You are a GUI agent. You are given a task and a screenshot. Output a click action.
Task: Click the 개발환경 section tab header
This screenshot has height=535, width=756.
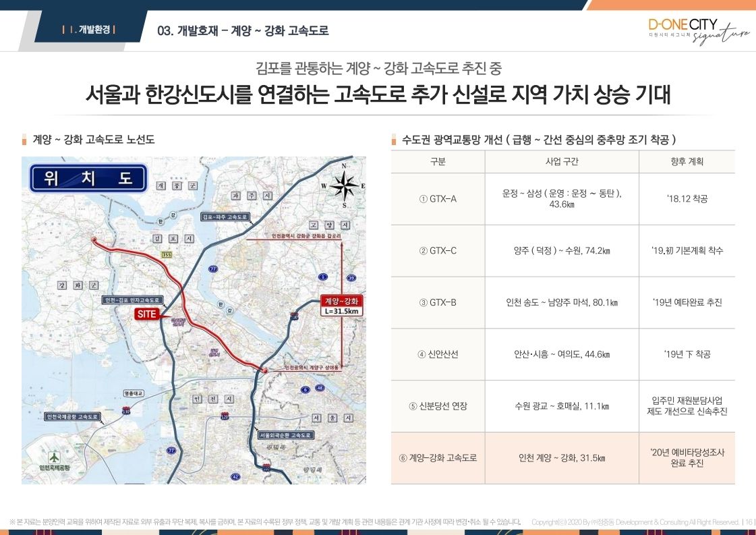(89, 30)
